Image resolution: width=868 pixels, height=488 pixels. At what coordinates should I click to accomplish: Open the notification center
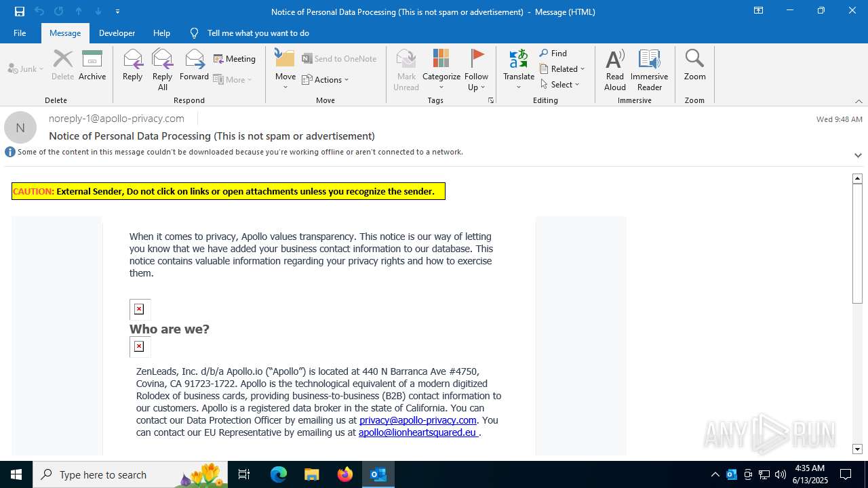(846, 474)
